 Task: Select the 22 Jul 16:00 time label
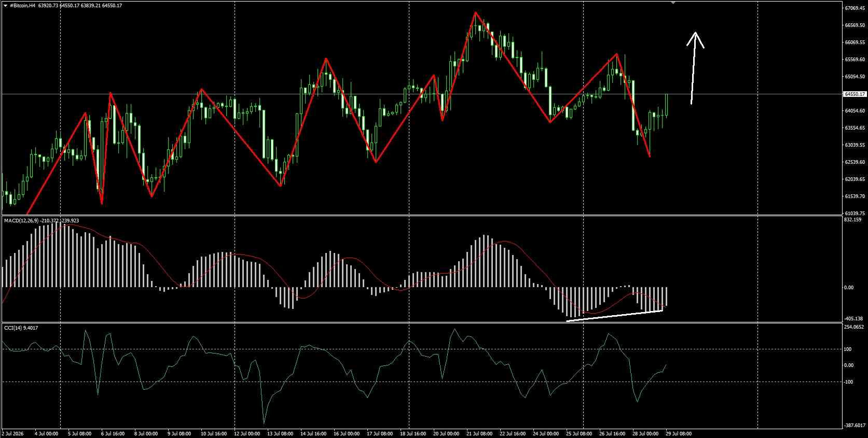click(512, 434)
